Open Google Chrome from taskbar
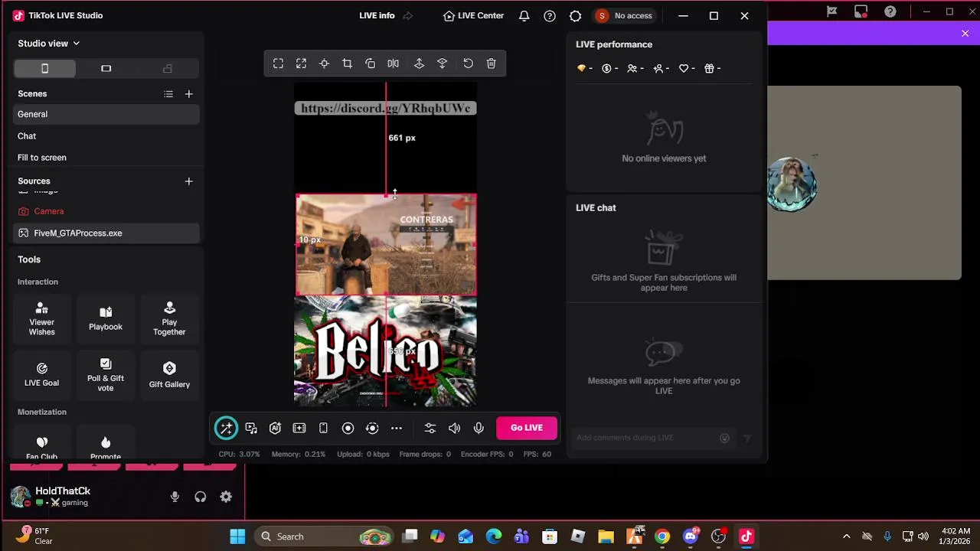Viewport: 980px width, 551px height. point(662,536)
